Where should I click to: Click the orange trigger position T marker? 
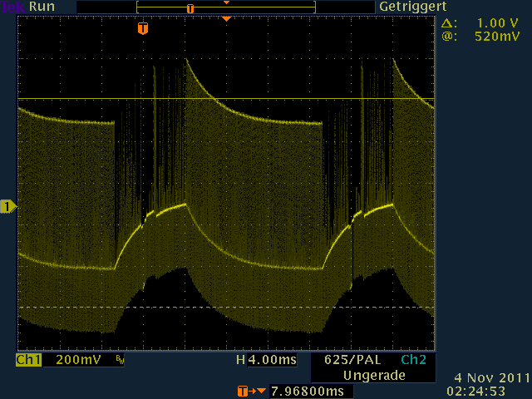coord(143,28)
